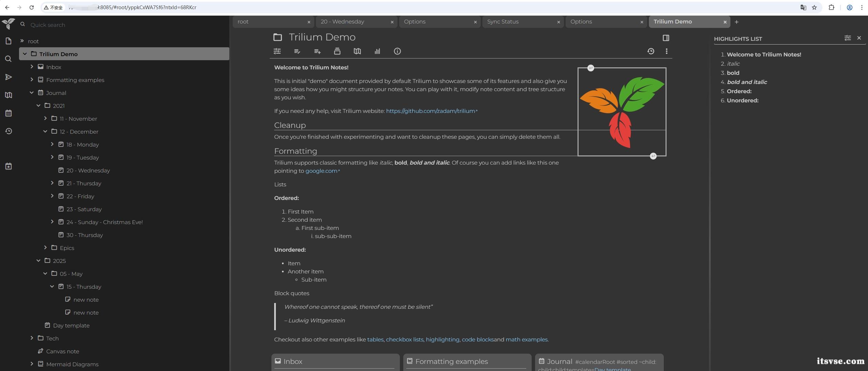Jump to 'bold and italic' highlight entry
The image size is (868, 371).
[x=747, y=82]
